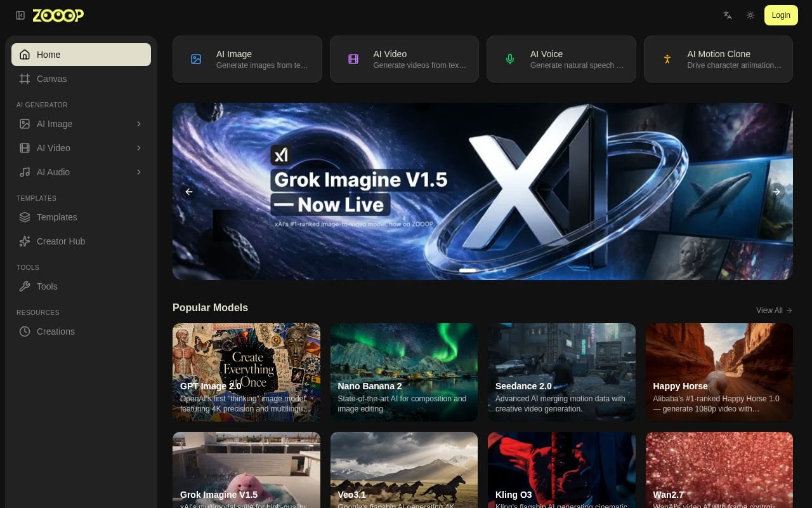Click the AI Video sidebar film icon

point(25,148)
